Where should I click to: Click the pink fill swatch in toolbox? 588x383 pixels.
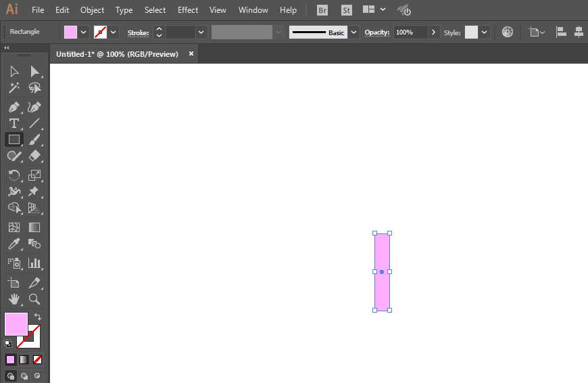pyautogui.click(x=16, y=324)
